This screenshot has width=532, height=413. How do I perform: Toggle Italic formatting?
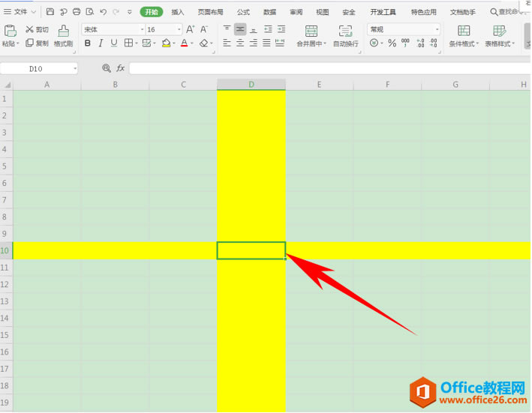pyautogui.click(x=101, y=43)
